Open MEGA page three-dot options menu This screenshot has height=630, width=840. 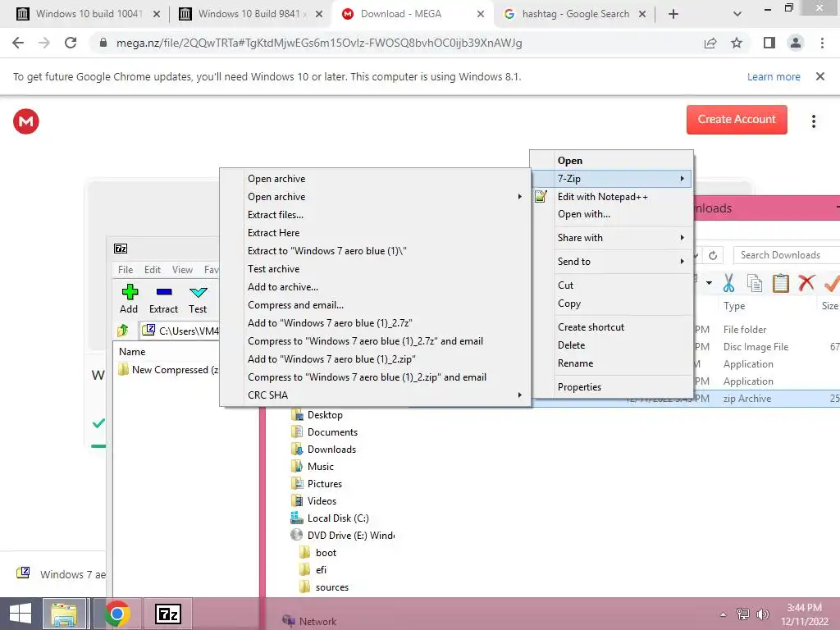(x=813, y=121)
